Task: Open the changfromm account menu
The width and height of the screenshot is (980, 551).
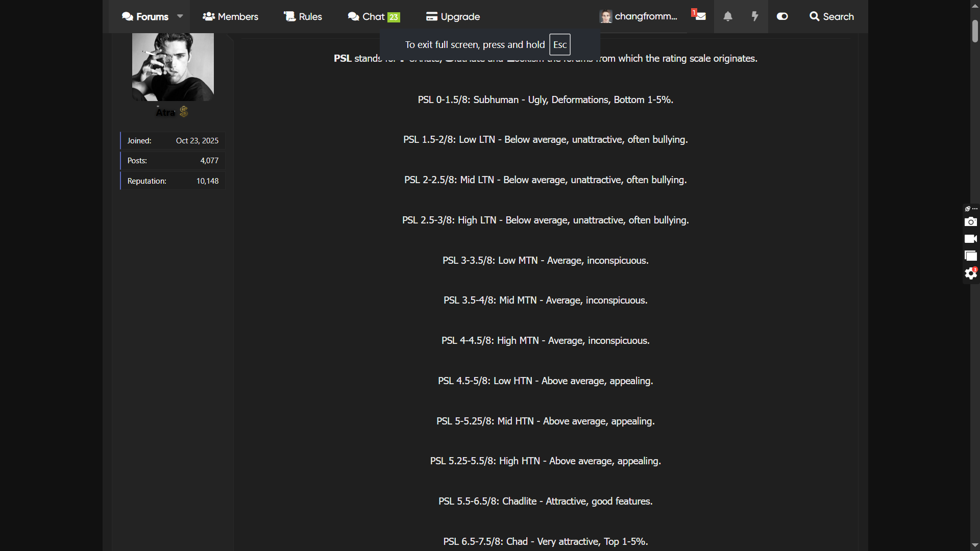Action: click(x=639, y=16)
